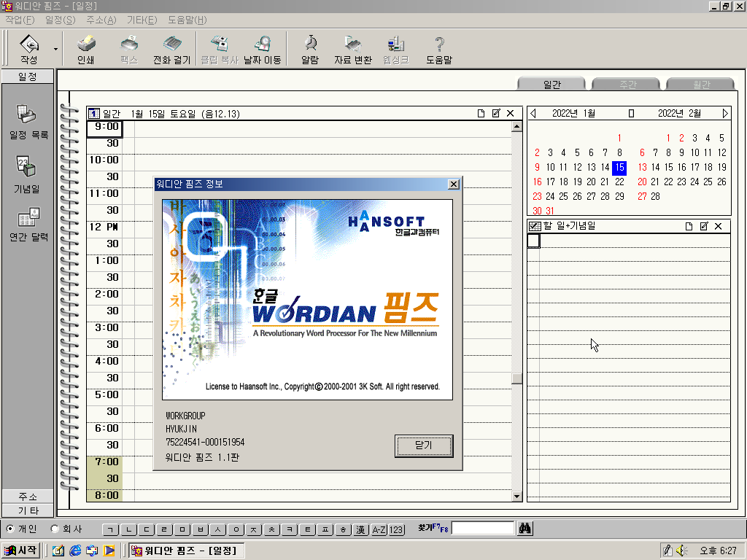Image resolution: width=747 pixels, height=560 pixels.
Task: Open the 주소(A) menu
Action: pyautogui.click(x=101, y=20)
